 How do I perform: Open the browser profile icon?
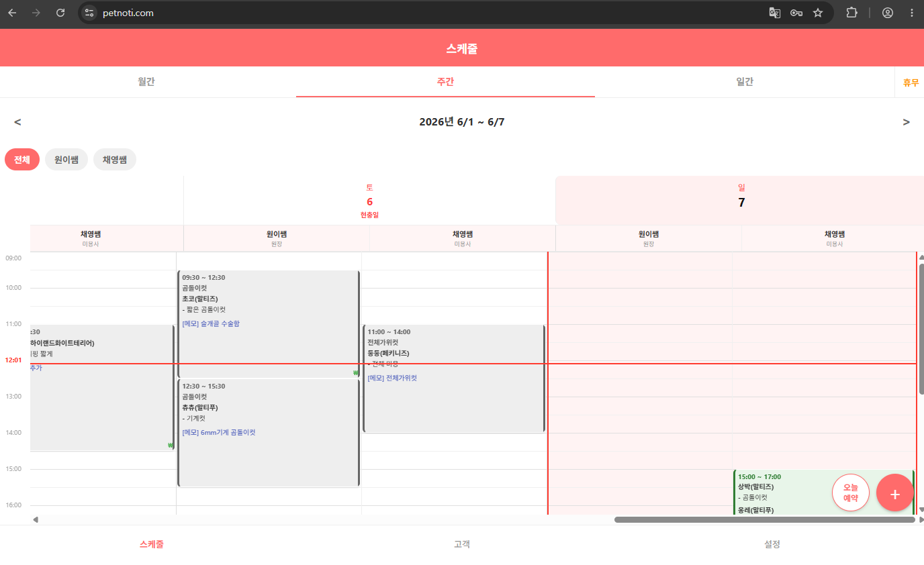[x=888, y=13]
